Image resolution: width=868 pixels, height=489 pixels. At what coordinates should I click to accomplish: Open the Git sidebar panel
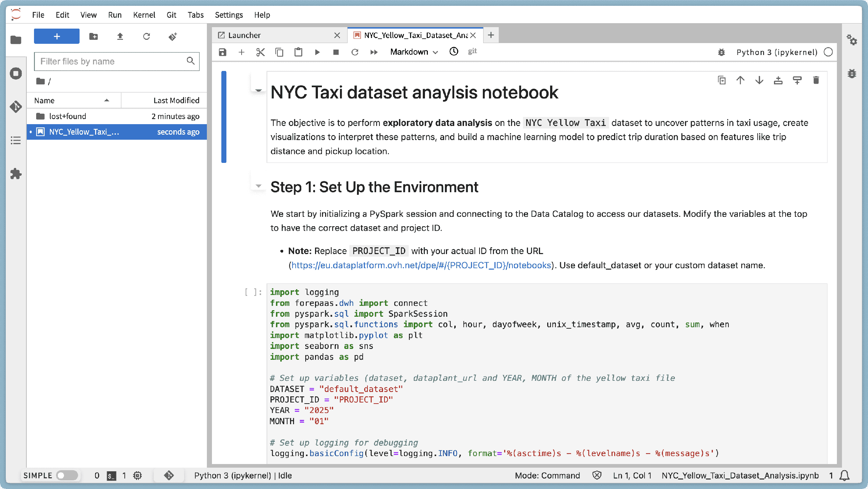16,107
